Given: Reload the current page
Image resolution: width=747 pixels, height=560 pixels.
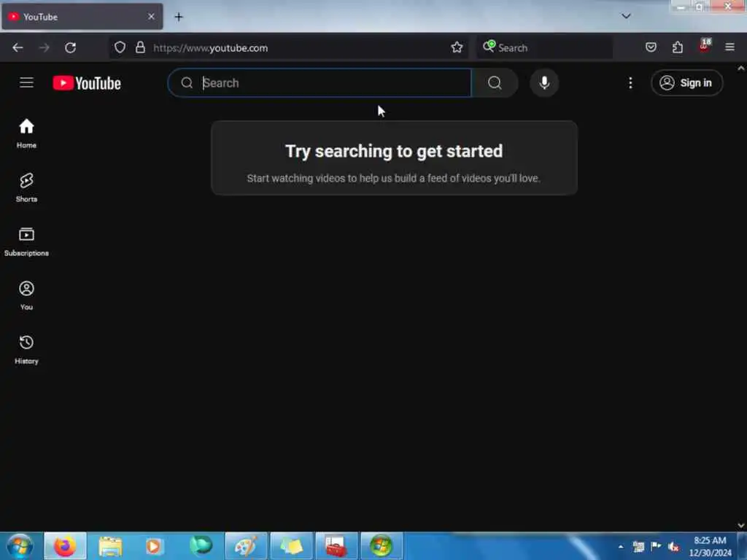Looking at the screenshot, I should tap(71, 47).
